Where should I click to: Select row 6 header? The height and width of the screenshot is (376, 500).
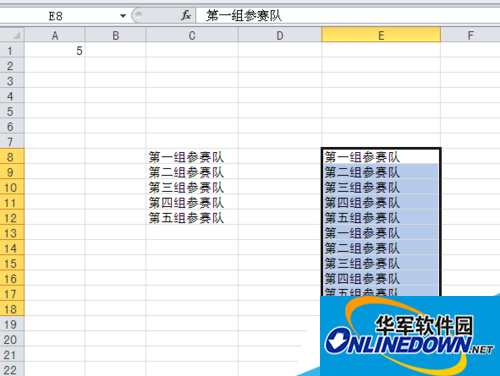(12, 126)
